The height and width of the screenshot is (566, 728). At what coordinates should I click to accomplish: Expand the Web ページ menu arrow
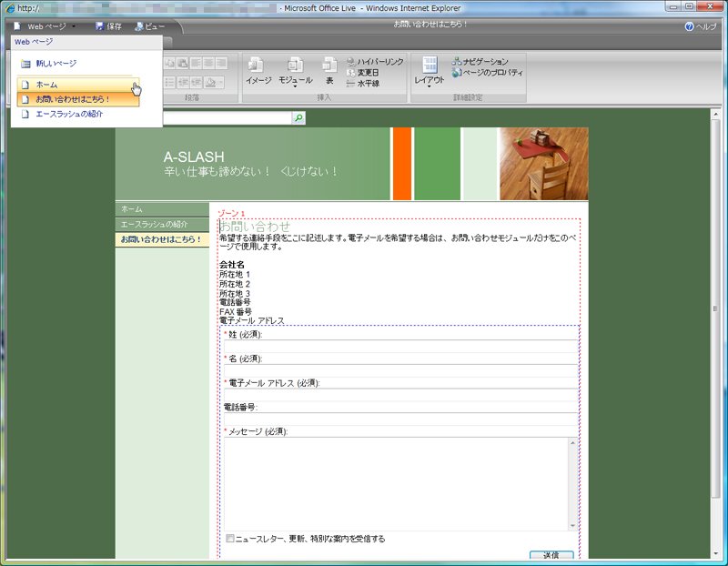74,26
